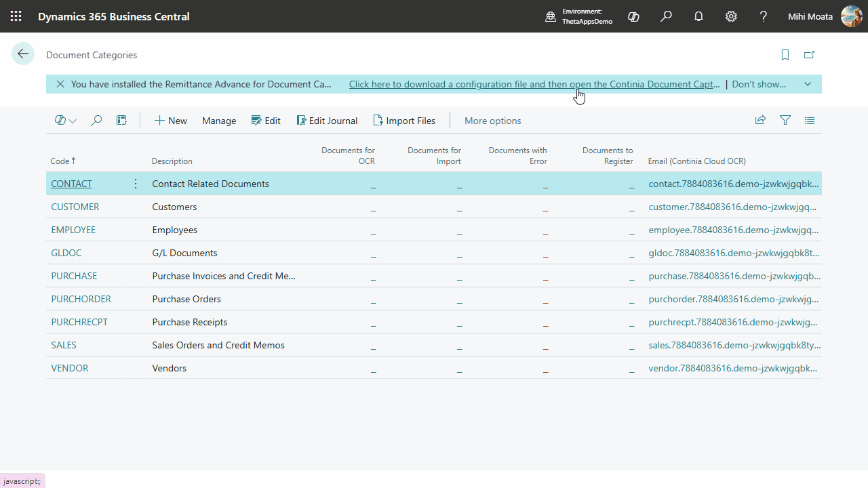Open the Environment ThetaAppsDemo indicator
The height and width of the screenshot is (488, 868).
pyautogui.click(x=579, y=16)
